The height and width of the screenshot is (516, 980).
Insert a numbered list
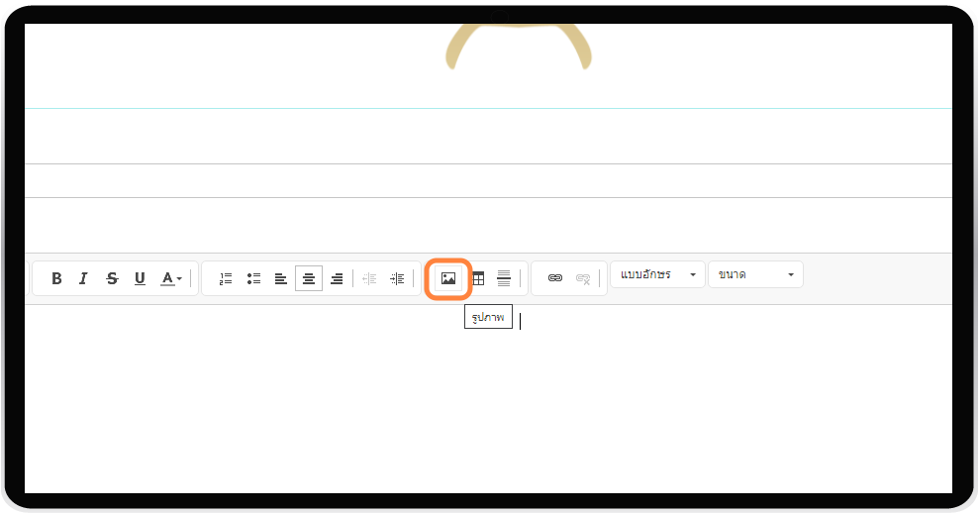tap(226, 278)
